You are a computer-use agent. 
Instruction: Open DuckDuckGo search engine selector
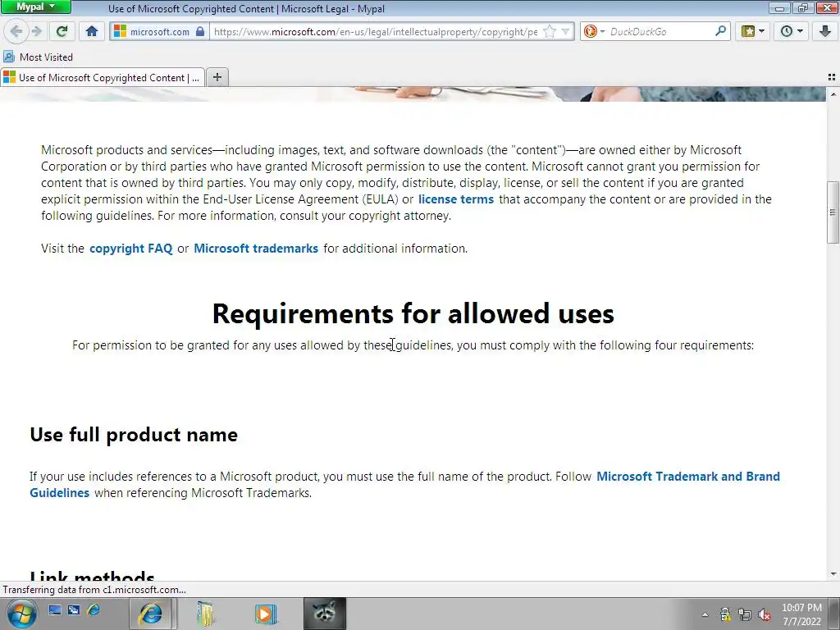click(x=594, y=32)
